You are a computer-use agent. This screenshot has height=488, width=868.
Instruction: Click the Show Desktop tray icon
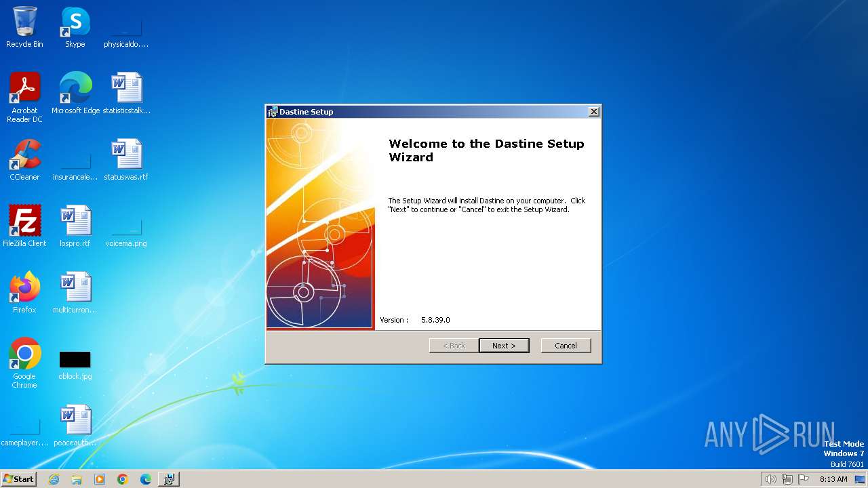(x=860, y=479)
